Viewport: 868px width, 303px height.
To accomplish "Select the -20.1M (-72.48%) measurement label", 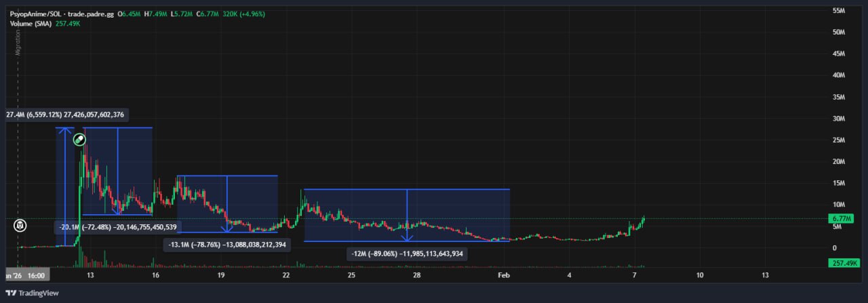I will pos(118,227).
